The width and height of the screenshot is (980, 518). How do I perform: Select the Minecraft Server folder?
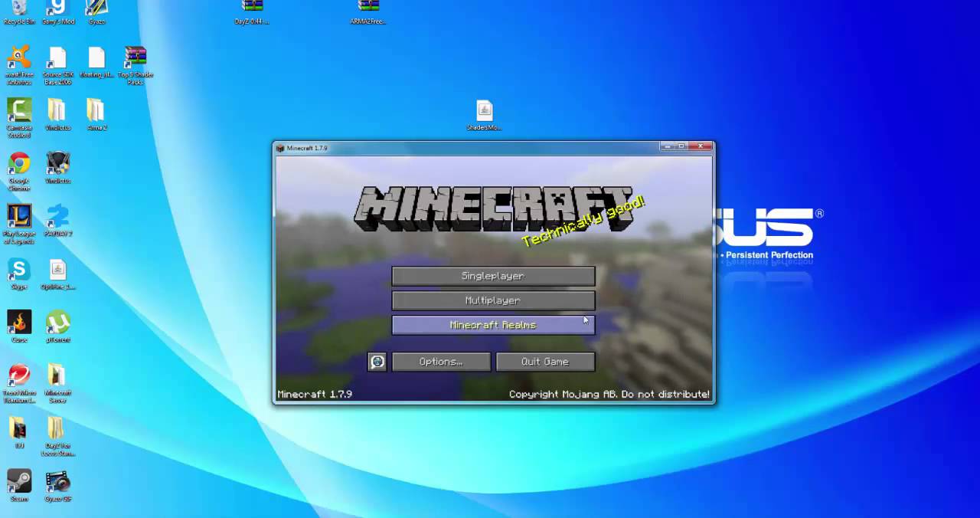coord(57,383)
